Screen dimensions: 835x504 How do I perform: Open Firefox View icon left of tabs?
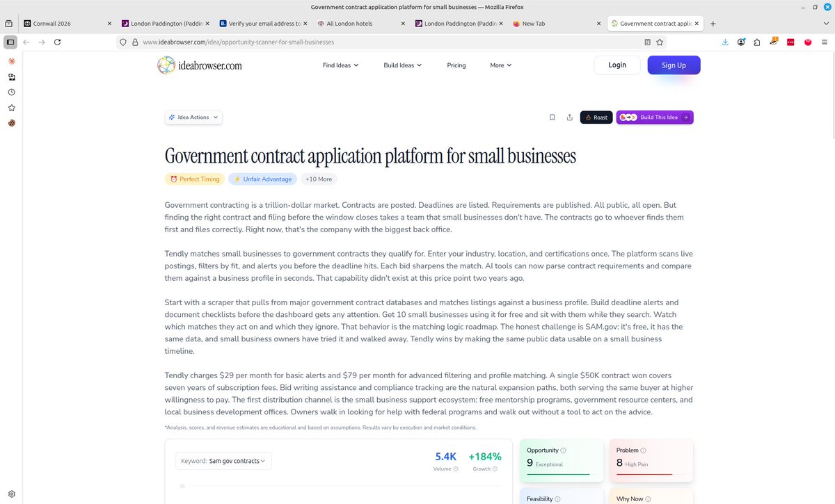(9, 23)
